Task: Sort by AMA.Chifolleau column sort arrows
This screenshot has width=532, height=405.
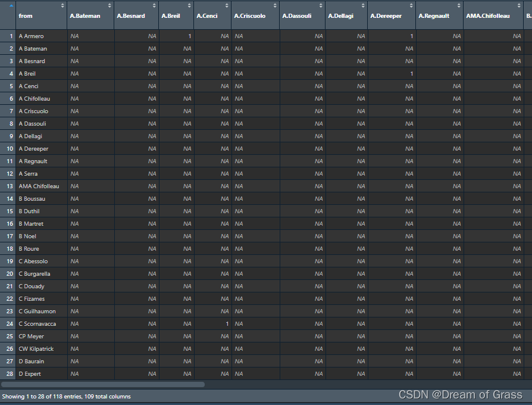Action: coord(519,5)
